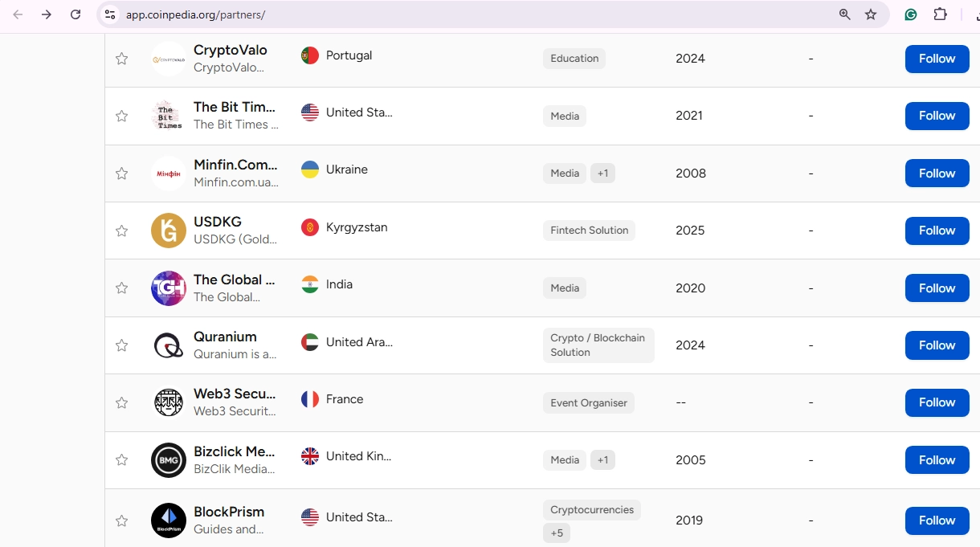Toggle favorite star for USDKG
The height and width of the screenshot is (547, 980).
pyautogui.click(x=121, y=231)
